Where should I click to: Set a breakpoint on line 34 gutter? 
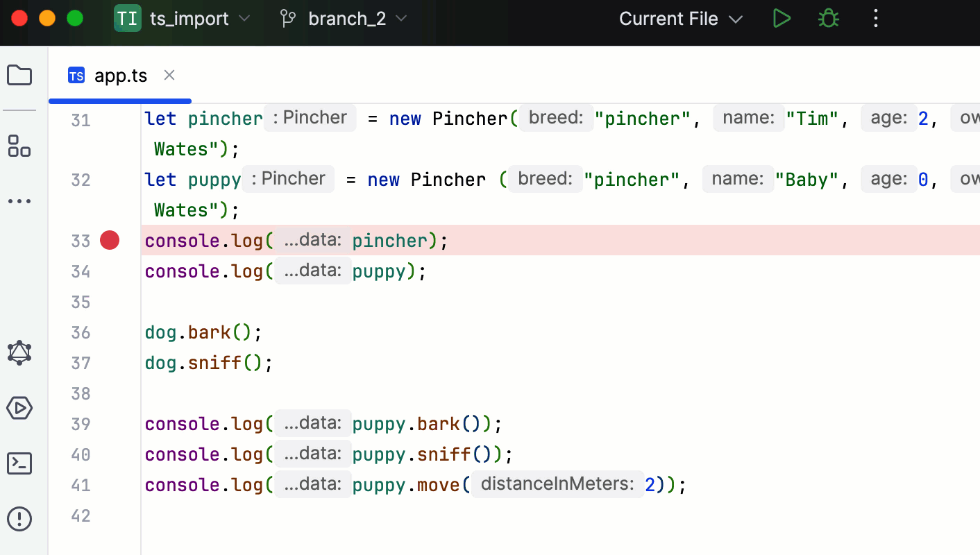point(109,271)
